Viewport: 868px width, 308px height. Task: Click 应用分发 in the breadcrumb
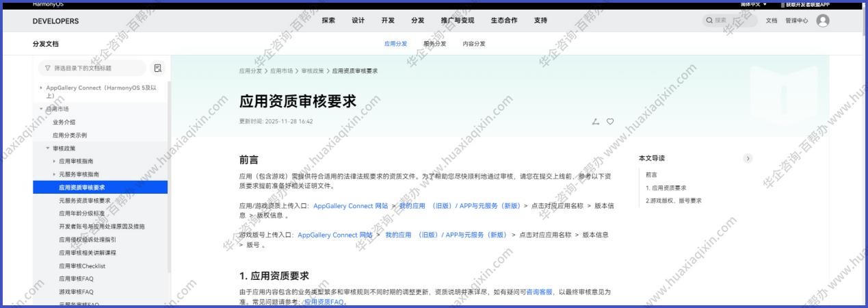coord(250,70)
